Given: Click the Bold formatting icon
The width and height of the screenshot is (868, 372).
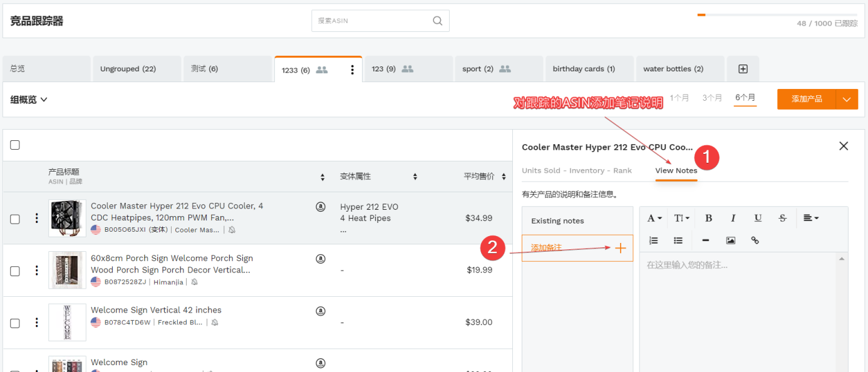Looking at the screenshot, I should tap(708, 218).
